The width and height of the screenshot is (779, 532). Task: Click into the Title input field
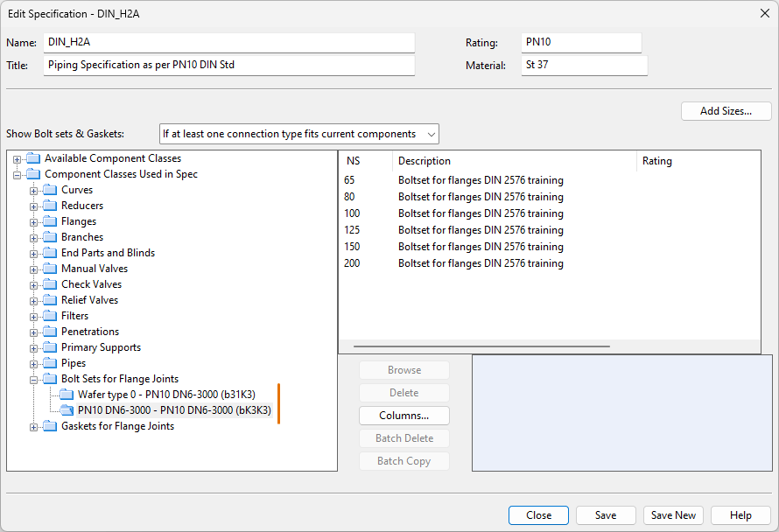(228, 66)
